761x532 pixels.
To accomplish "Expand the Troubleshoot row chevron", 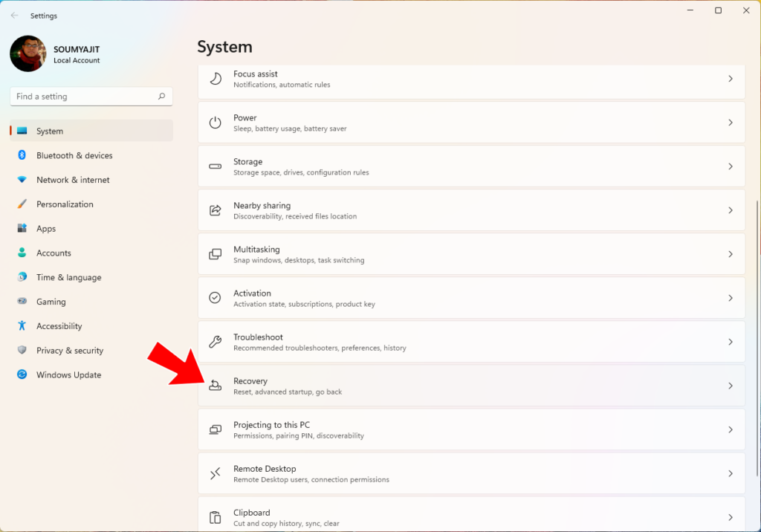I will [x=730, y=342].
